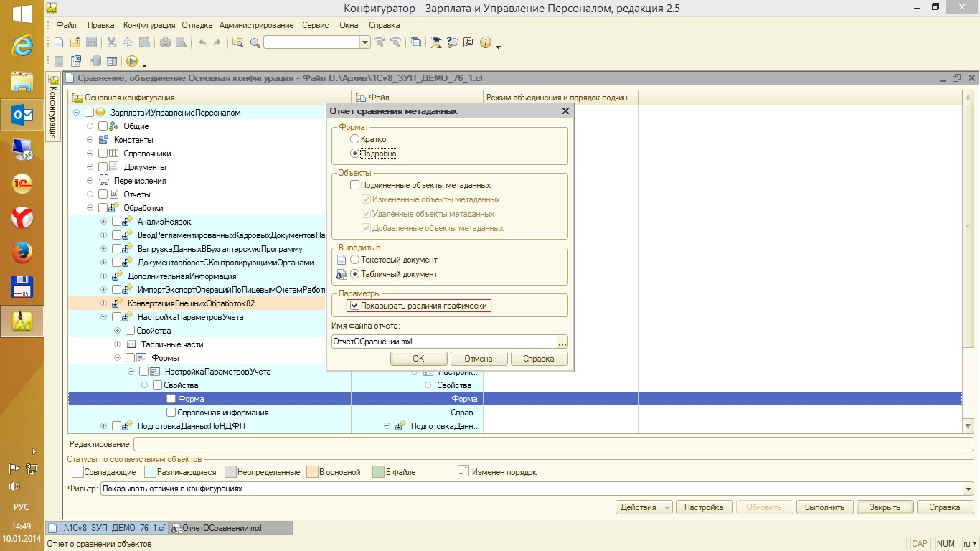Click the Print preview icon
980x551 pixels.
181,43
